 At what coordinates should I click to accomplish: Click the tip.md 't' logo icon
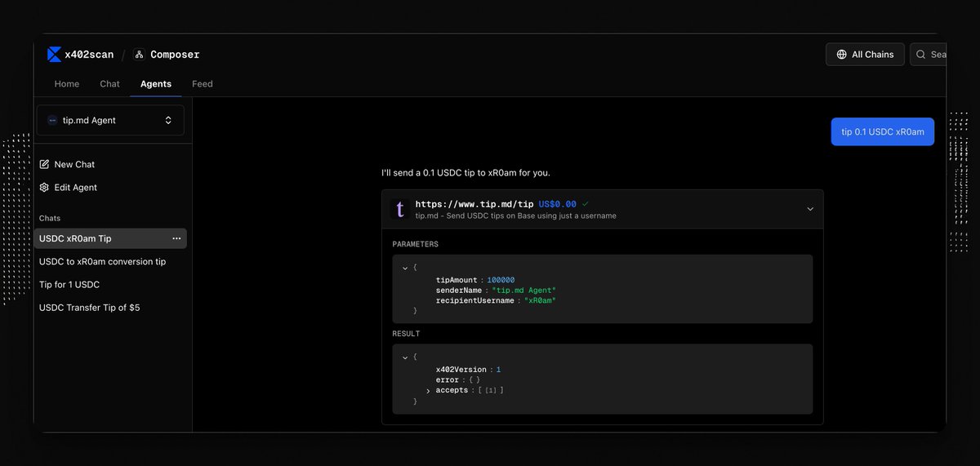[399, 210]
